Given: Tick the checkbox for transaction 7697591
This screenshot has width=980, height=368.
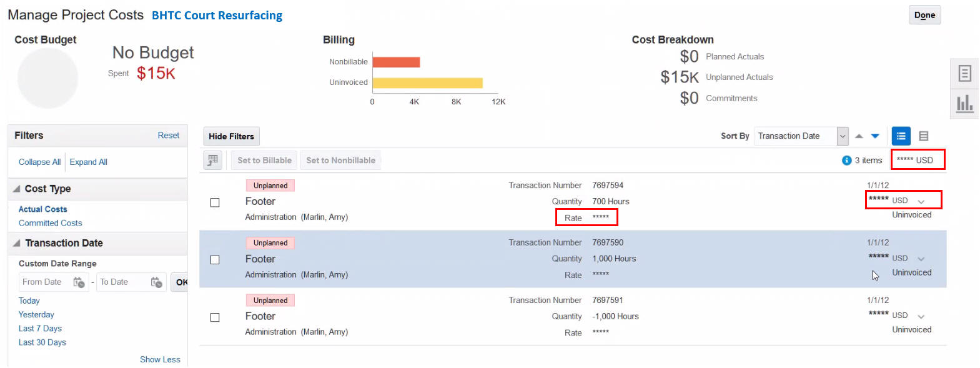Looking at the screenshot, I should [215, 317].
